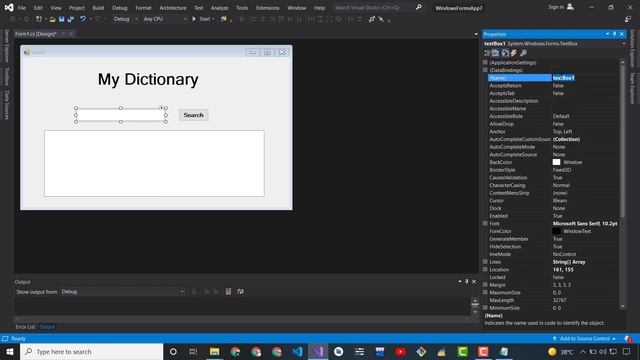
Task: Click the New Project toolbar icon
Action: (x=39, y=19)
